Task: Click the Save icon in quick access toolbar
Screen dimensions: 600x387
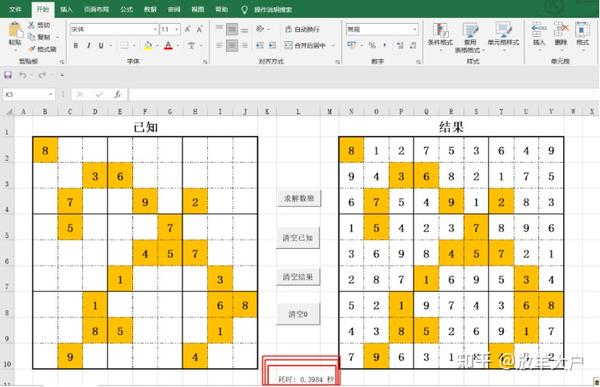Action: pos(8,75)
